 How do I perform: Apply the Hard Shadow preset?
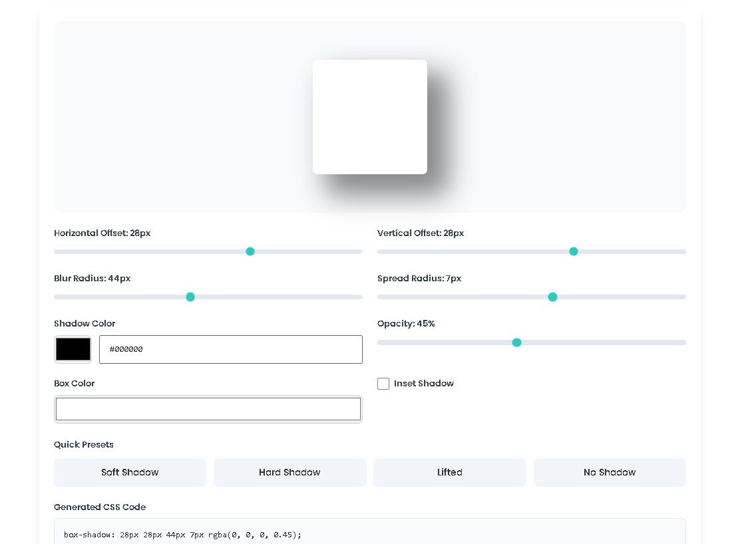(x=289, y=472)
